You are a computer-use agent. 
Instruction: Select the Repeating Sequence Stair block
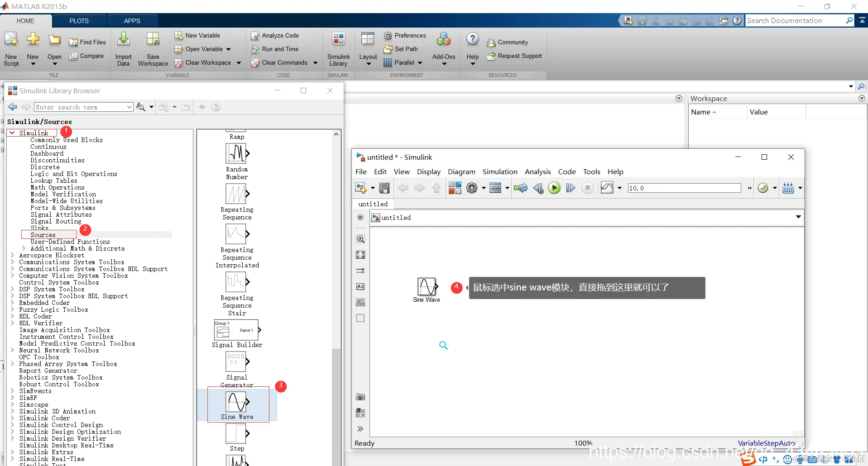(237, 294)
